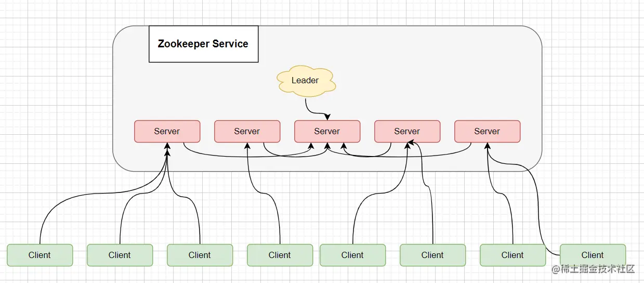Click the fourth Client box from left
This screenshot has height=283, width=644.
click(280, 255)
